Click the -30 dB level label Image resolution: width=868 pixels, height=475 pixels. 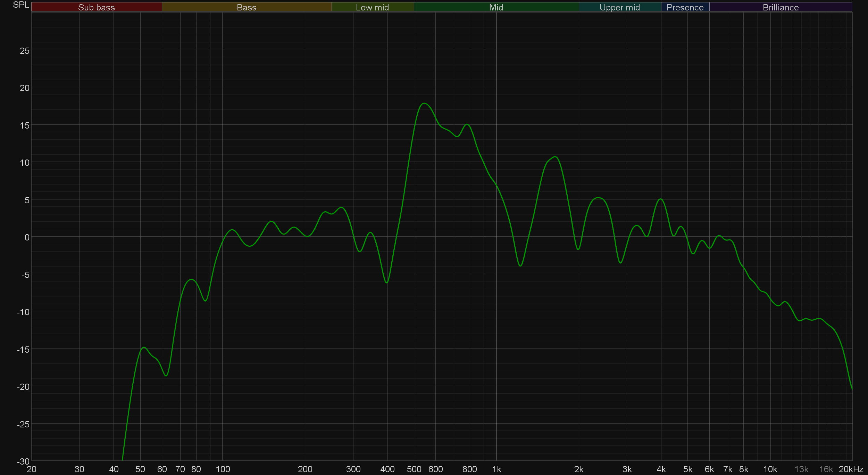23,461
